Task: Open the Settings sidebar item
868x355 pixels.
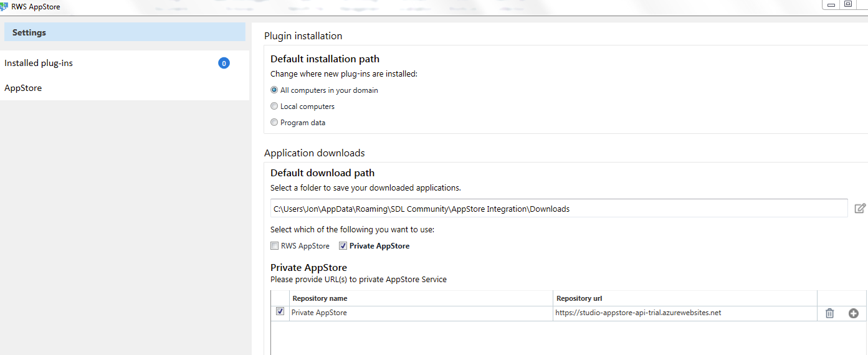Action: pyautogui.click(x=125, y=32)
